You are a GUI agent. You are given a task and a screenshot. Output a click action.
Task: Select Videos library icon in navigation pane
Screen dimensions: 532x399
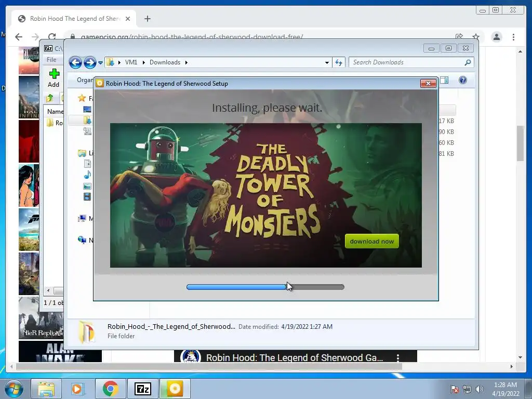pyautogui.click(x=87, y=196)
